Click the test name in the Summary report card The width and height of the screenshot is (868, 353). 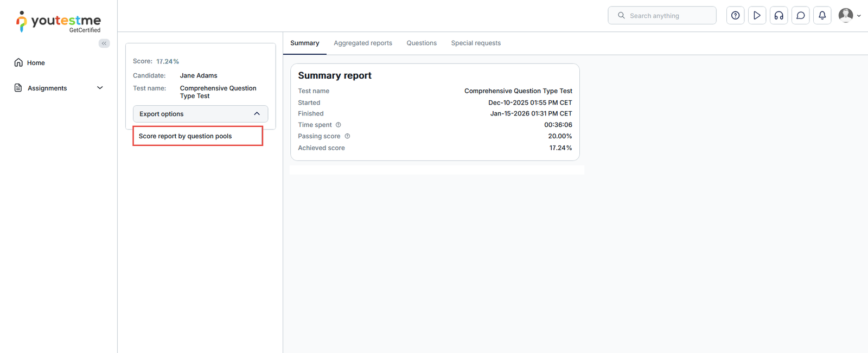518,91
